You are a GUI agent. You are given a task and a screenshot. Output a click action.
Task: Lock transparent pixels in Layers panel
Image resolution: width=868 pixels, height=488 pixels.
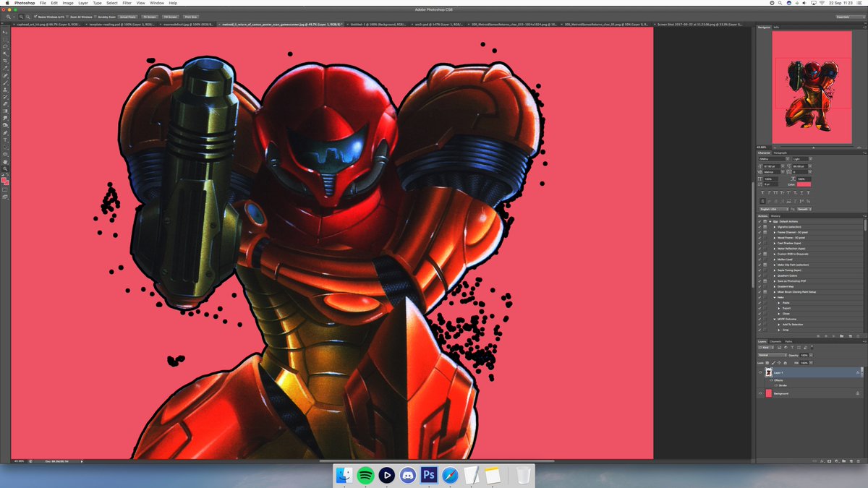point(767,363)
